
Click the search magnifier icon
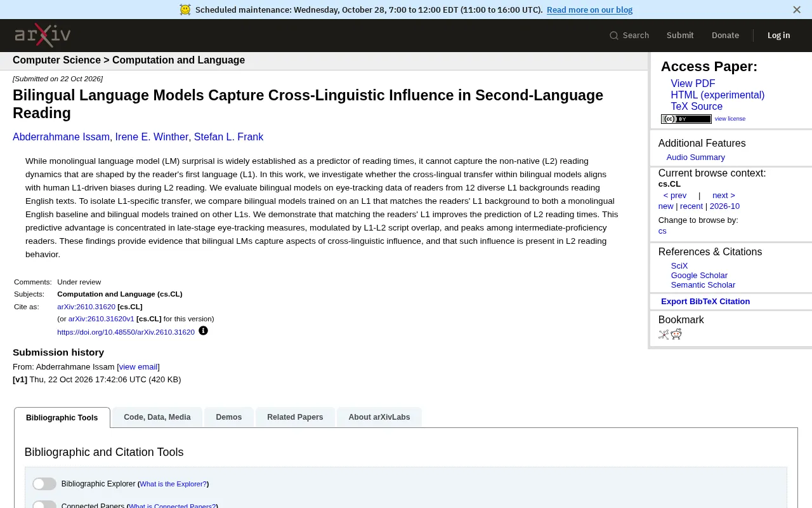tap(613, 36)
